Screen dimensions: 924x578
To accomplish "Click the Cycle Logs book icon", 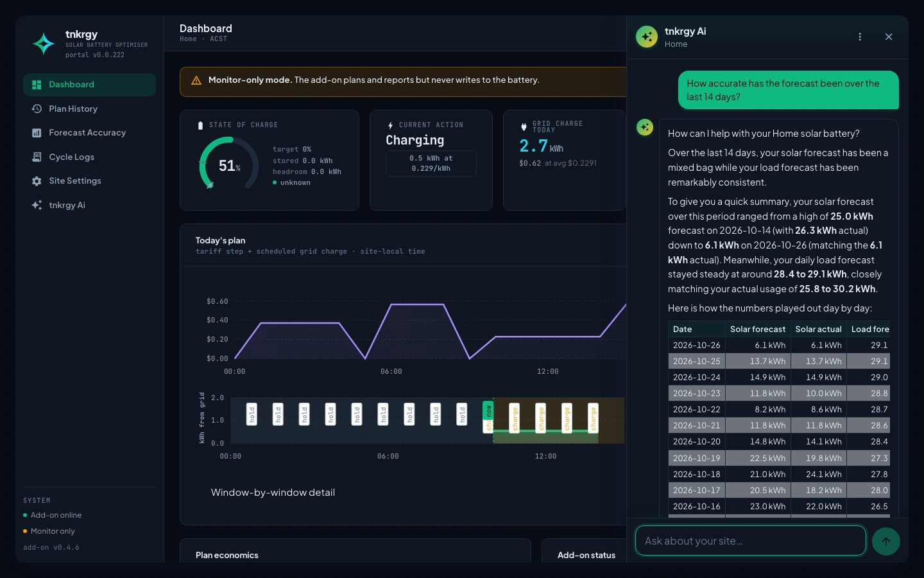I will click(x=37, y=157).
